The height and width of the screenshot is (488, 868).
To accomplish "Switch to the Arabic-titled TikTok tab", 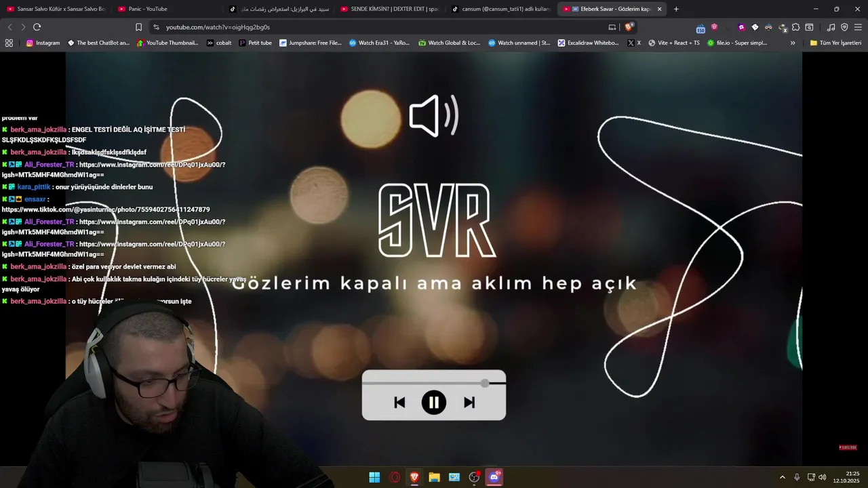I will (278, 9).
